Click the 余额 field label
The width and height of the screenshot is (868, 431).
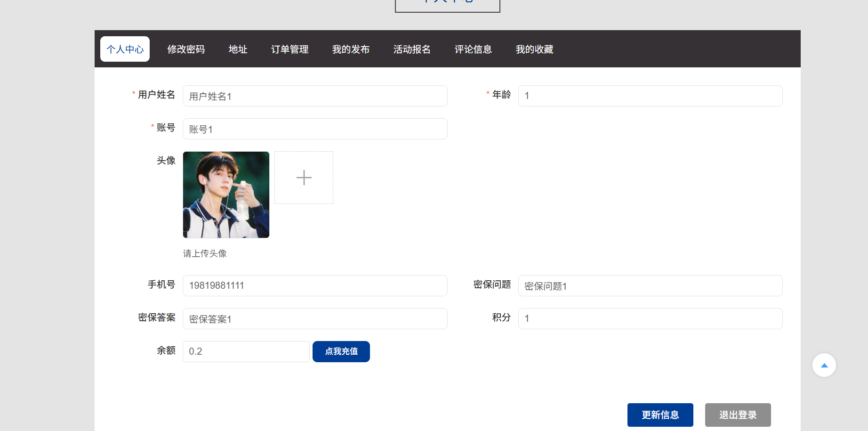pos(166,350)
